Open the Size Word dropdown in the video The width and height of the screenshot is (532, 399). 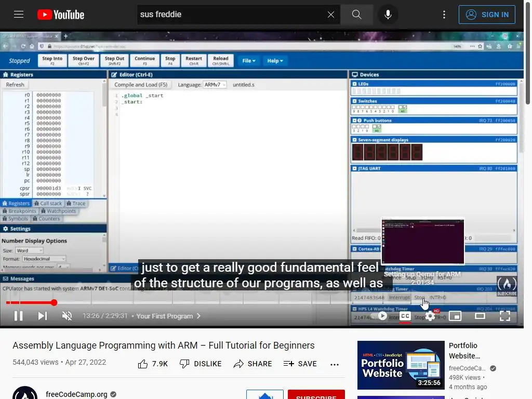29,251
